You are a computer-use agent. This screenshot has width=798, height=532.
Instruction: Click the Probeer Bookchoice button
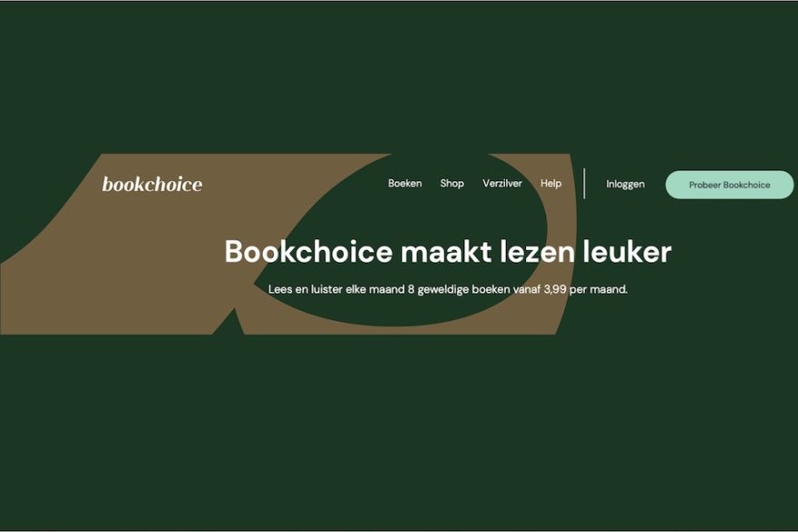coord(729,185)
